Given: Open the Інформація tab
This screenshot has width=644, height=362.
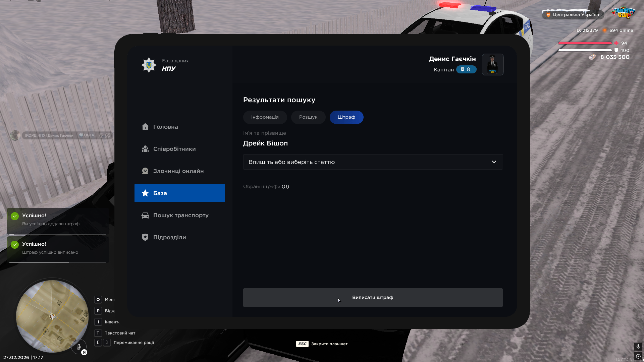Looking at the screenshot, I should pos(265,117).
